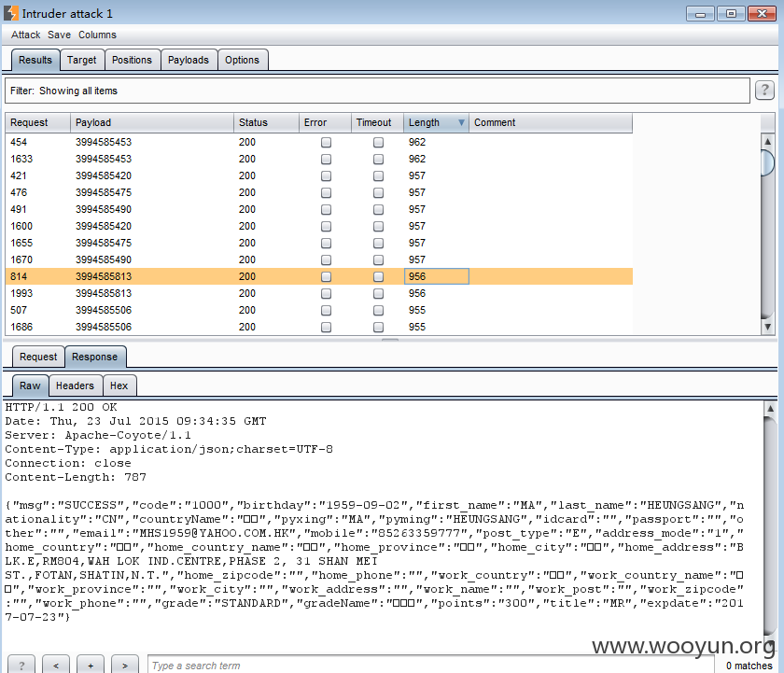Screen dimensions: 784x673
Task: Click results table scroll down arrow
Action: pos(768,328)
